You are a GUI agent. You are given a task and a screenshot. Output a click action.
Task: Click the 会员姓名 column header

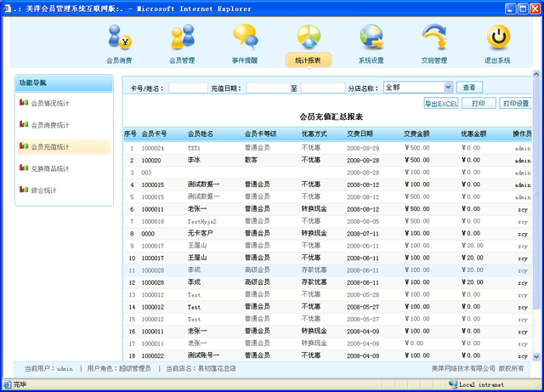[201, 134]
